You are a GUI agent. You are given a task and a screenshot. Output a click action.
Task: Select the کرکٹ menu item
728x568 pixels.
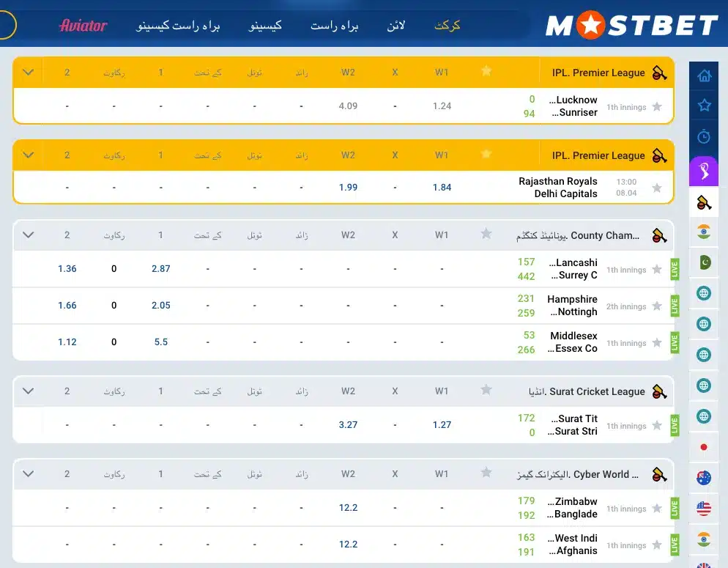point(447,26)
